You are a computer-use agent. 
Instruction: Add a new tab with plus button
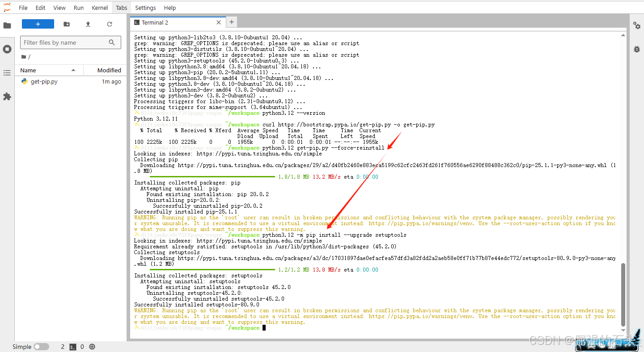point(232,22)
